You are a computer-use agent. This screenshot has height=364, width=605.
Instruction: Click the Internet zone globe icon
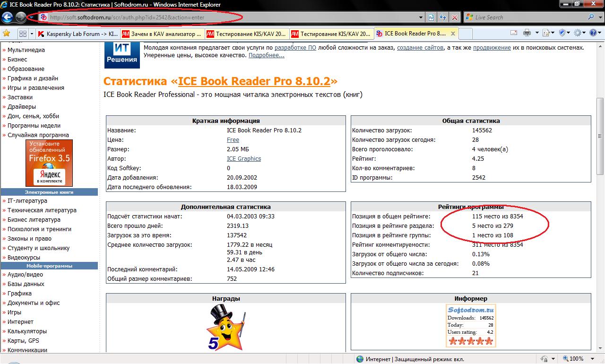pyautogui.click(x=360, y=359)
